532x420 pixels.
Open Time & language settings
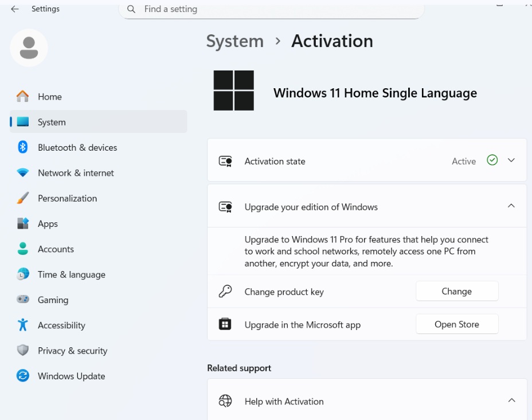pyautogui.click(x=99, y=274)
